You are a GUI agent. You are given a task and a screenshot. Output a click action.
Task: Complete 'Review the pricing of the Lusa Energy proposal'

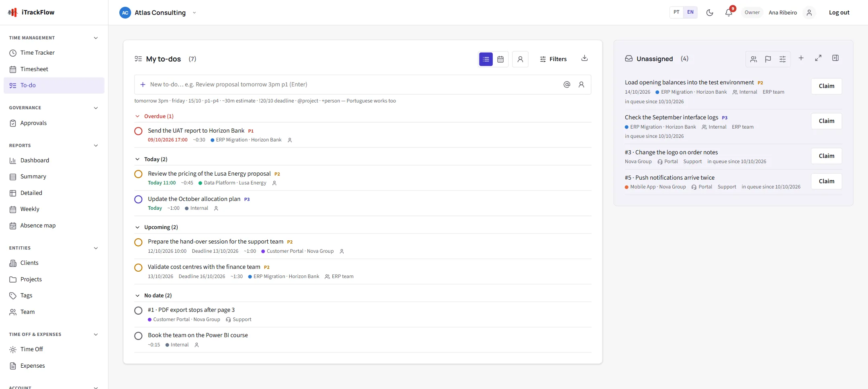click(138, 174)
